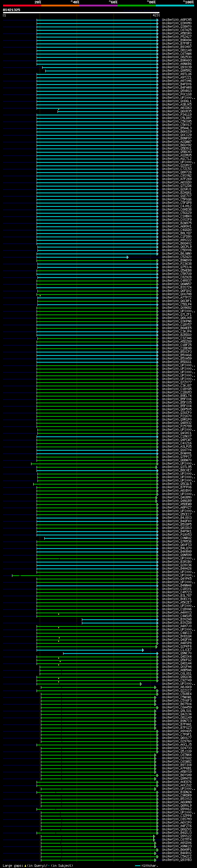Click the red 20% legend color bar
The width and height of the screenshot is (197, 868).
[x=22, y=6]
